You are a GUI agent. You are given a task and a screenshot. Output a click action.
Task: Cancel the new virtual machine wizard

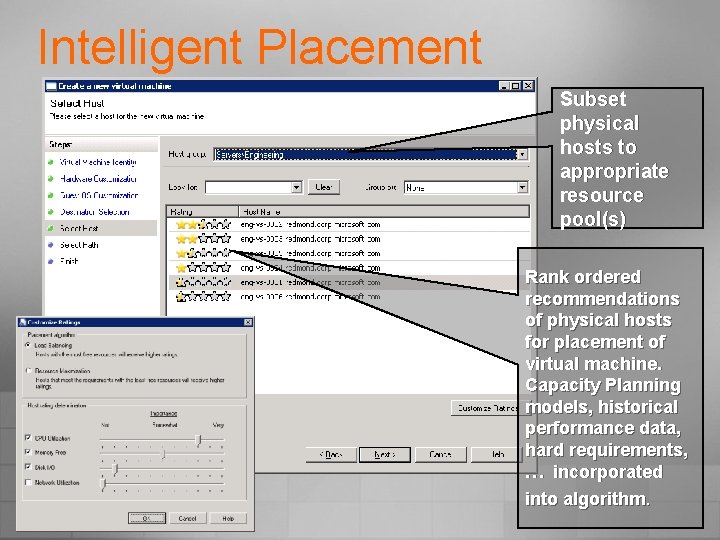pos(440,455)
